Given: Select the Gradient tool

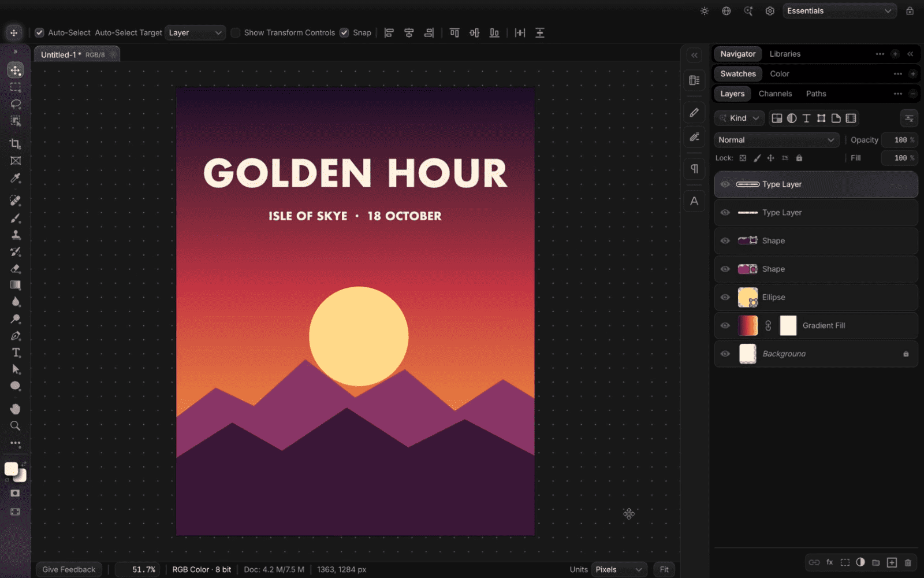Looking at the screenshot, I should click(x=16, y=285).
